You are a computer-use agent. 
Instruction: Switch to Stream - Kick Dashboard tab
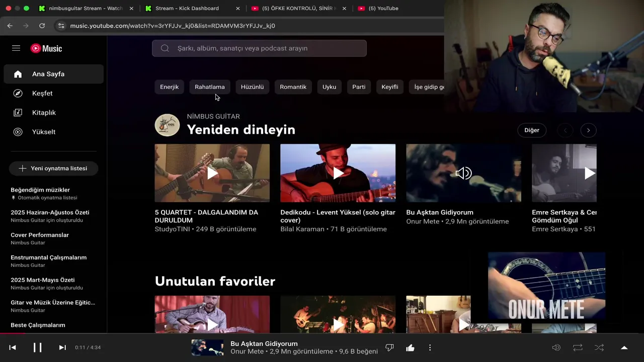tap(187, 9)
